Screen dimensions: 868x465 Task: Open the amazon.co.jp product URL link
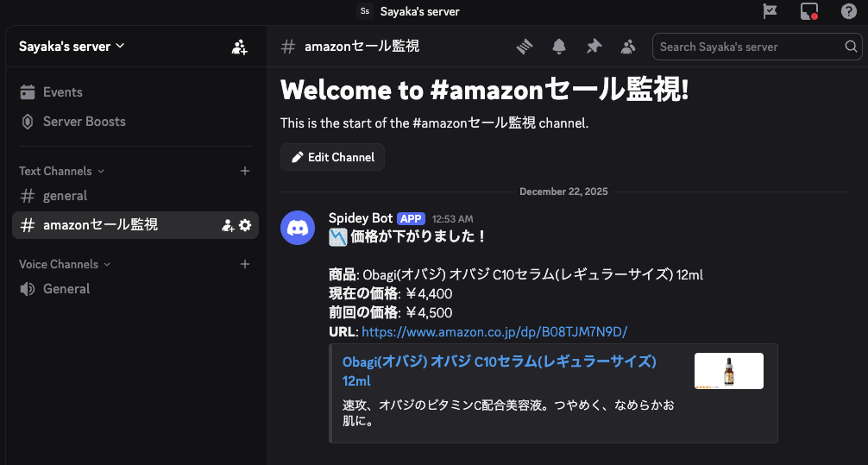pos(494,331)
